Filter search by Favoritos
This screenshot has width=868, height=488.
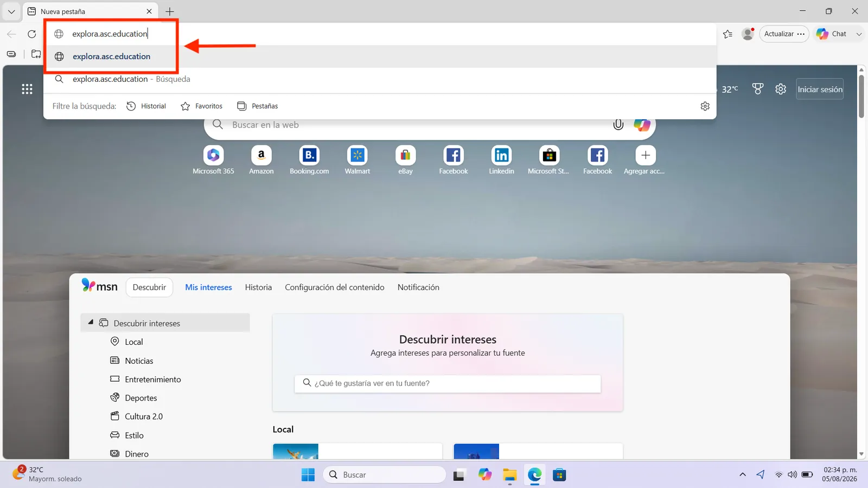point(201,106)
